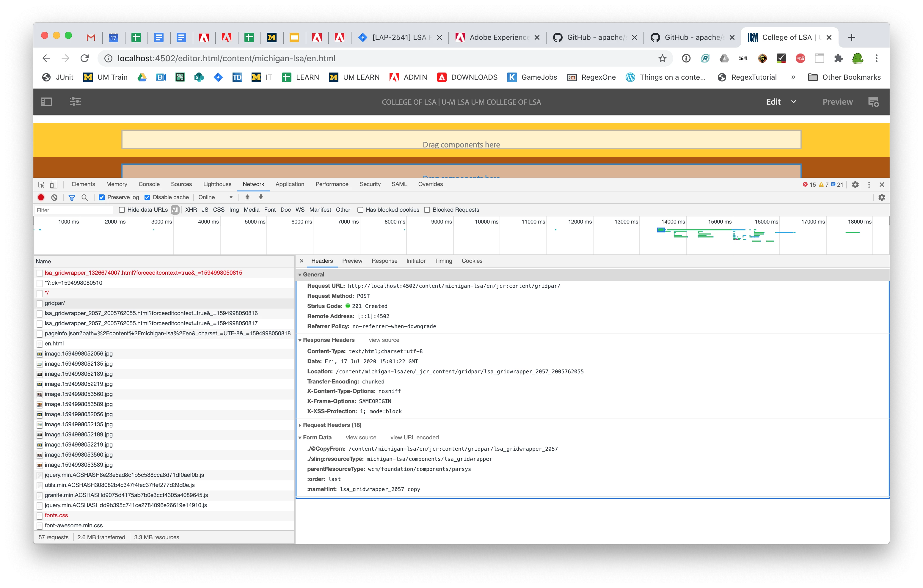Screen dimensions: 923x588
Task: Clear the network log
Action: tap(54, 197)
